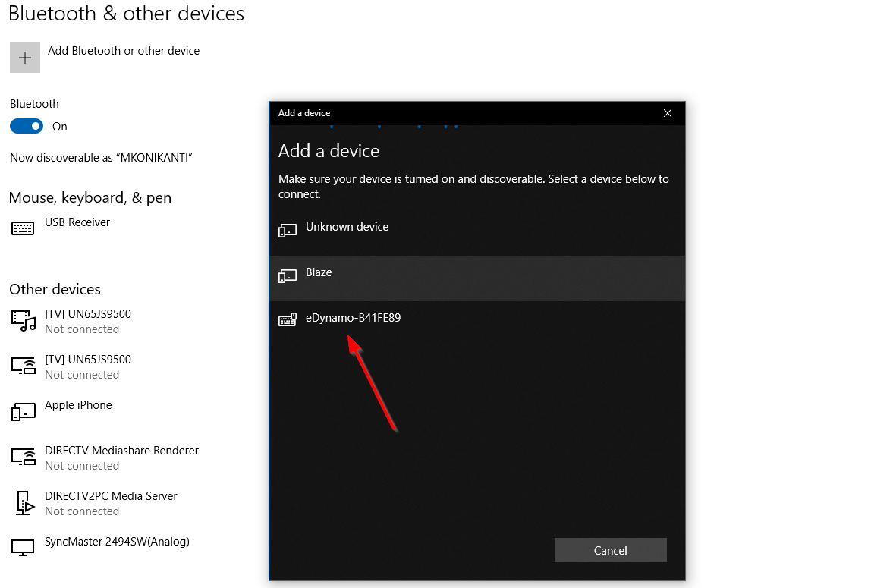
Task: Choose eDynamo-B41FE89 to connect
Action: pos(353,318)
